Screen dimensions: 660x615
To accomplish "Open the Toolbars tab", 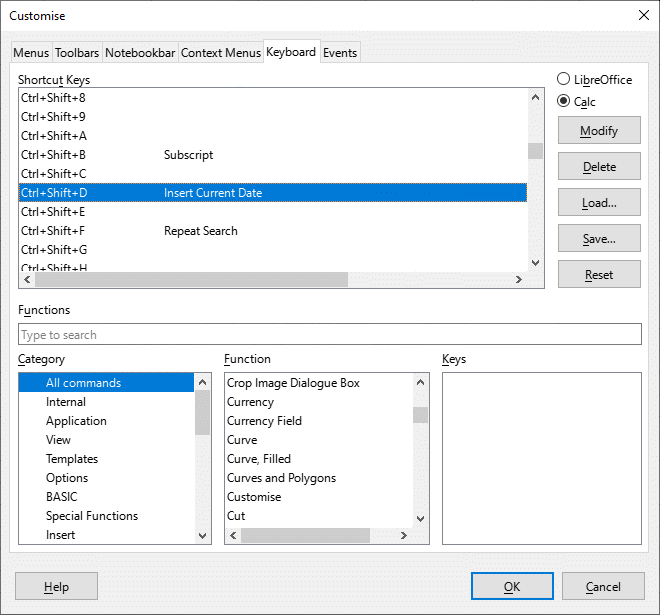I will pyautogui.click(x=77, y=53).
